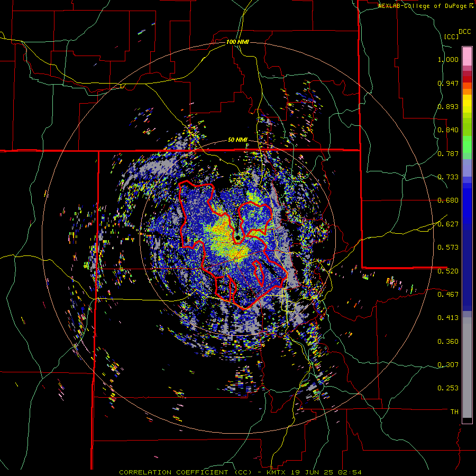476x476 pixels.
Task: Click the 0.787 legend value
Action: click(x=448, y=153)
